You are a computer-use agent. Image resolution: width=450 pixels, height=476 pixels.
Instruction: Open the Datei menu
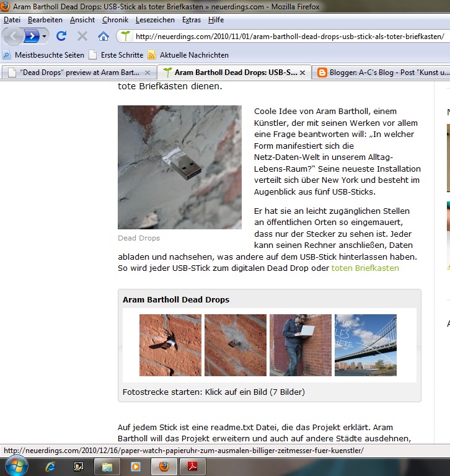click(x=12, y=20)
